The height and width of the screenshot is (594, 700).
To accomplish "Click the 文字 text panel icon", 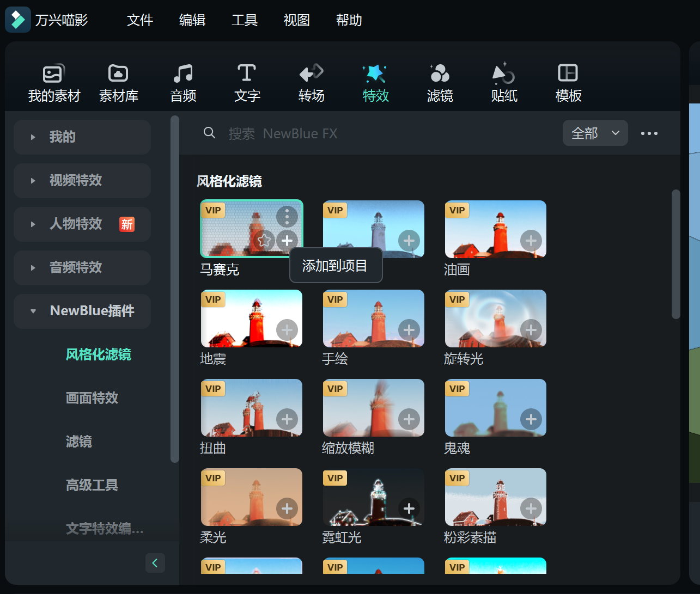I will tap(247, 82).
